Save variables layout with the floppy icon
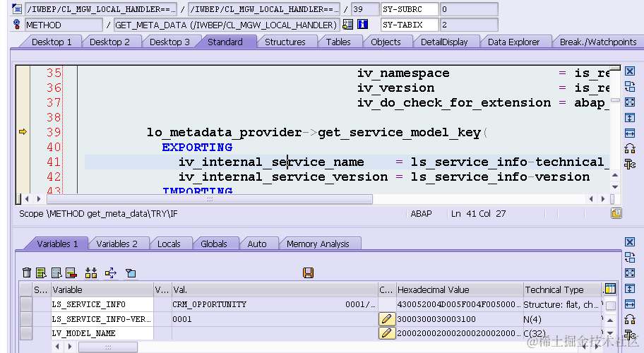The height and width of the screenshot is (353, 644). click(x=308, y=273)
